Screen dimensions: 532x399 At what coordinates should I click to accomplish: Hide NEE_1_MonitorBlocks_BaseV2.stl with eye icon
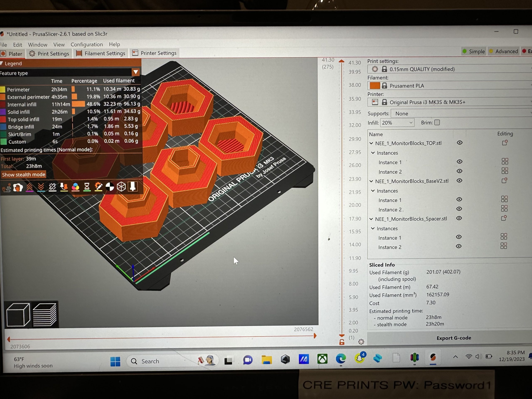(x=459, y=180)
